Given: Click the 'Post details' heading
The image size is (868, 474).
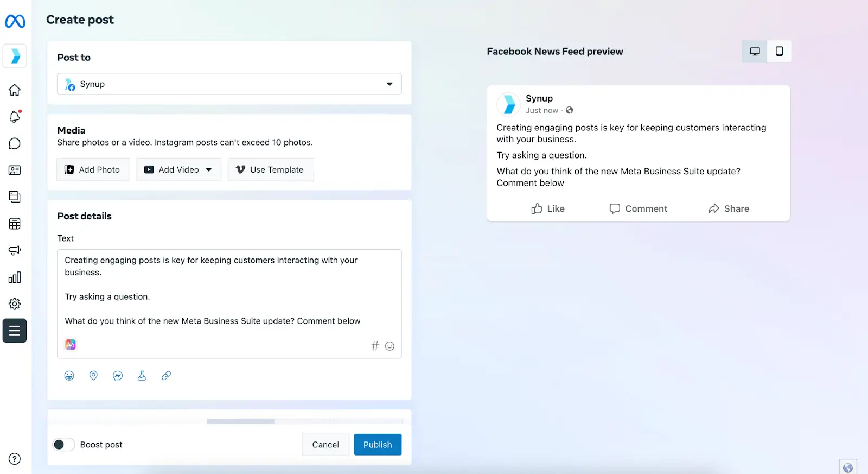Looking at the screenshot, I should (84, 216).
